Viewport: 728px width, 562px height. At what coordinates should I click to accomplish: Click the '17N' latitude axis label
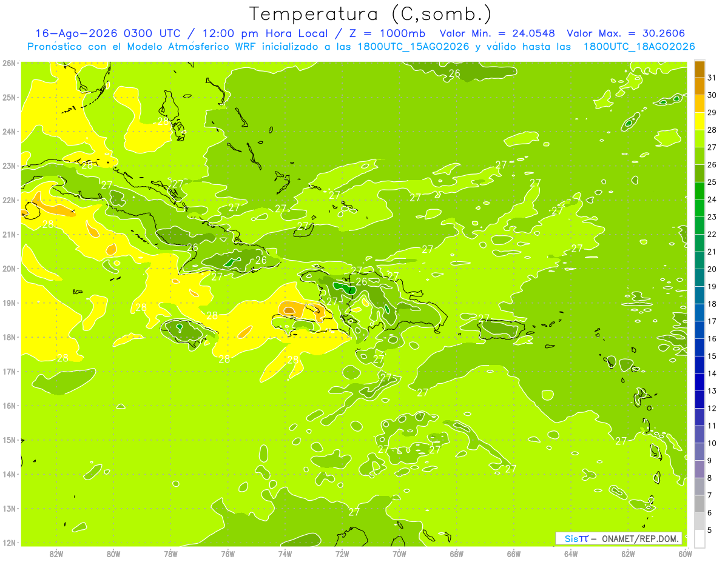click(8, 371)
